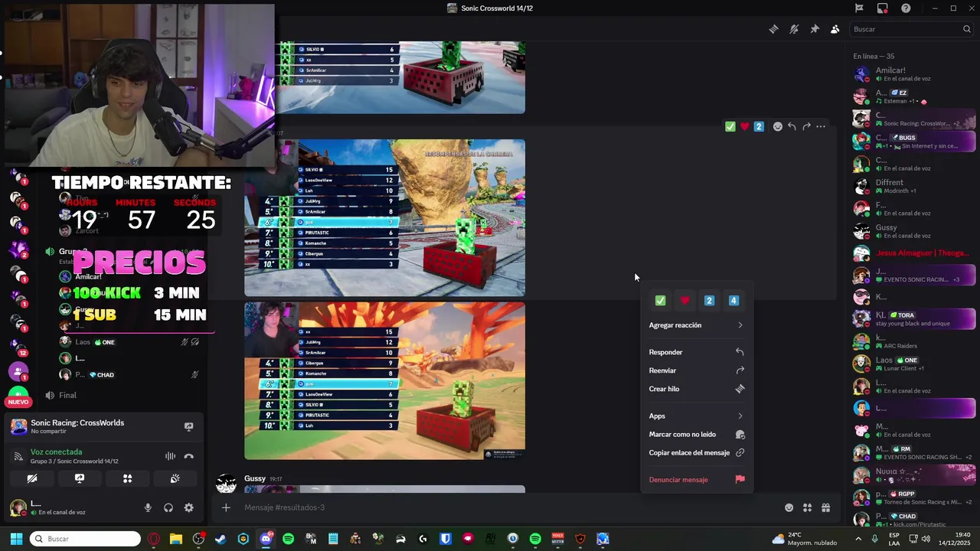Disconnect from voice channel
This screenshot has width=980, height=551.
tap(189, 456)
